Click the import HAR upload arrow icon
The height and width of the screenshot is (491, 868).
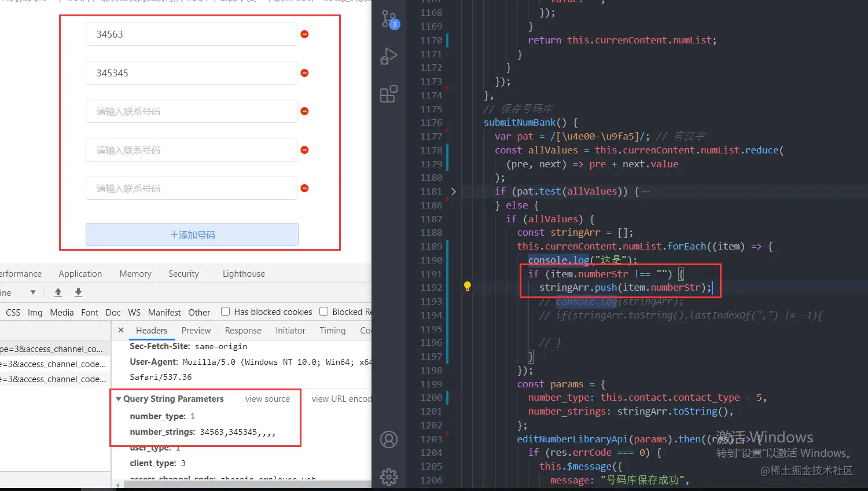coord(58,292)
